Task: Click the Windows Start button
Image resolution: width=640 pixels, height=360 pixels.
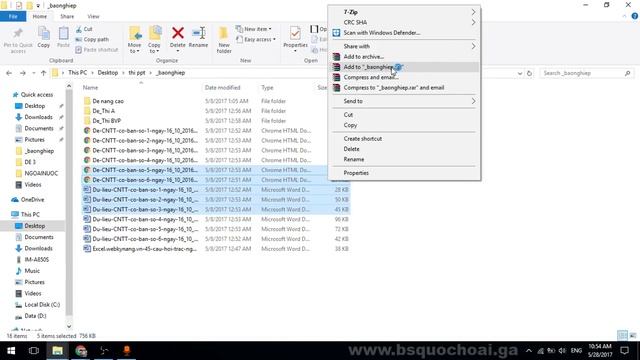Action: (x=11, y=351)
